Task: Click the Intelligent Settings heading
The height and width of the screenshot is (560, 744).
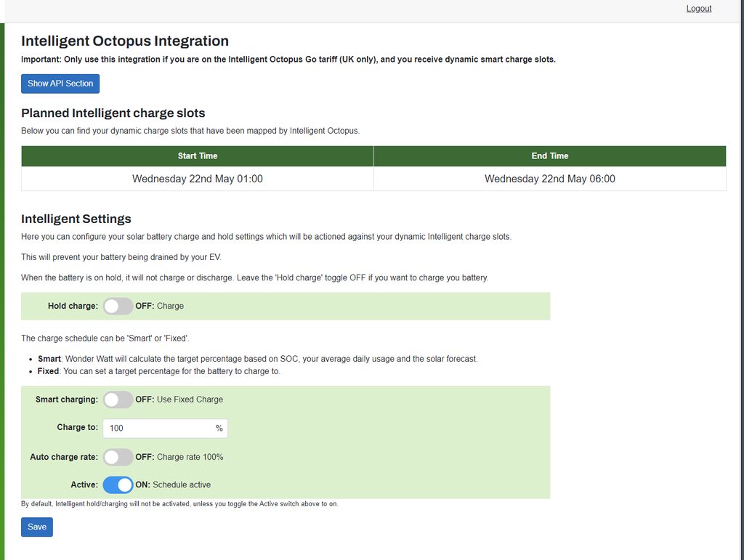Action: [76, 219]
